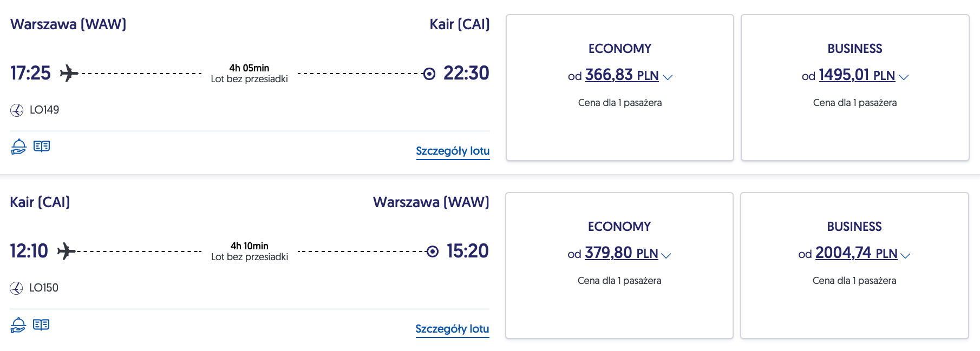
Task: Click reading material icon on LO150 flight
Action: [x=41, y=325]
